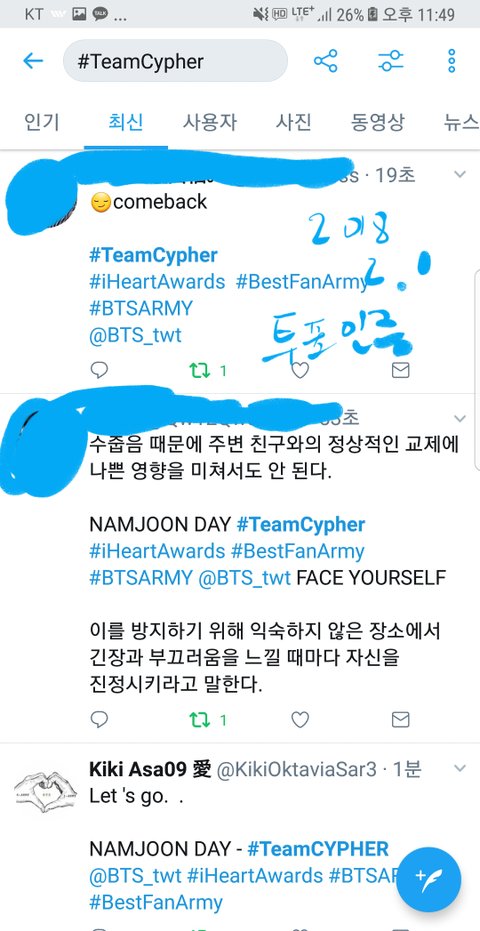Reply to the FACE YOURSELF tweet
Viewport: 480px width, 931px height.
99,720
